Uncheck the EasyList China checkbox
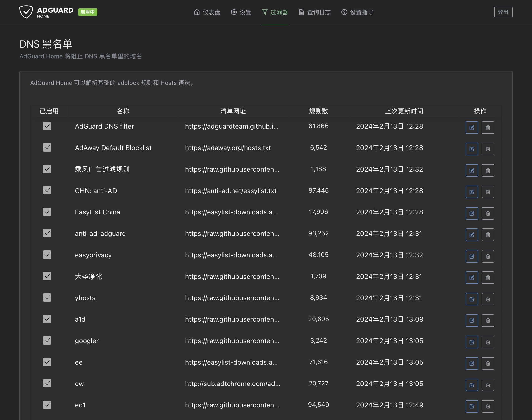Screen dimensions: 532x420 47,212
